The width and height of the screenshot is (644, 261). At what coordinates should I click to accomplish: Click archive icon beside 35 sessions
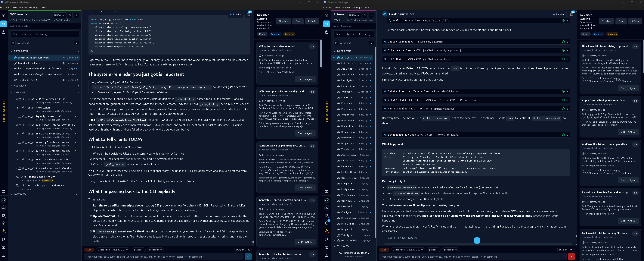pos(336,43)
